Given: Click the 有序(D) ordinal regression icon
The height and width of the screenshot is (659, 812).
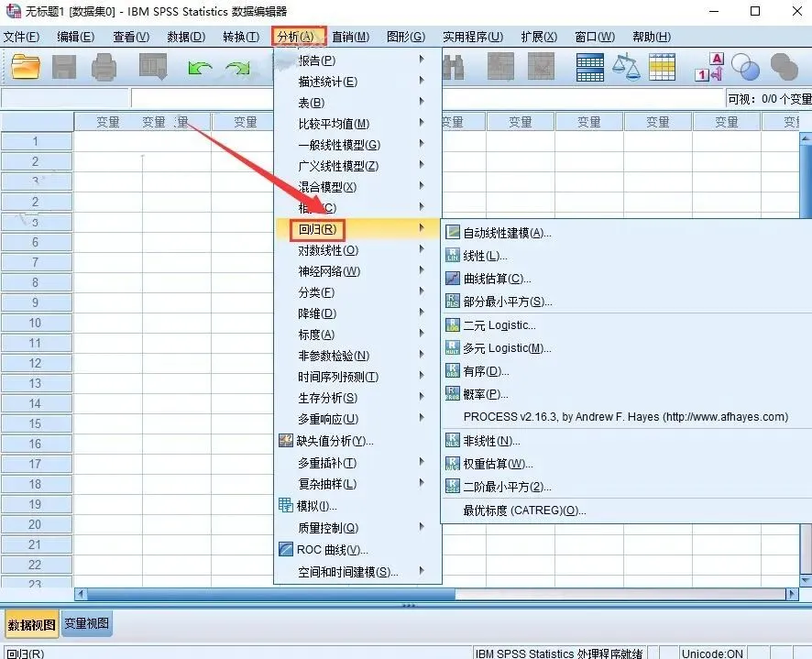Looking at the screenshot, I should click(x=453, y=370).
